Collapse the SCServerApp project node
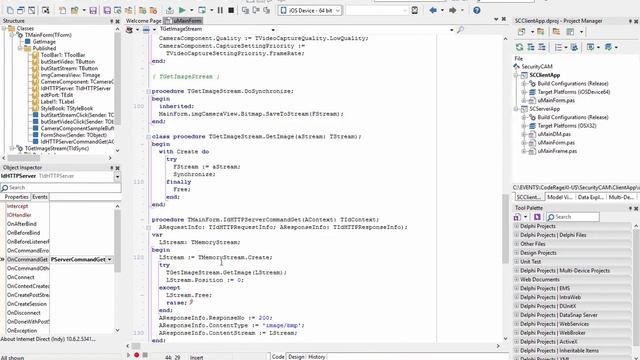 [x=516, y=109]
